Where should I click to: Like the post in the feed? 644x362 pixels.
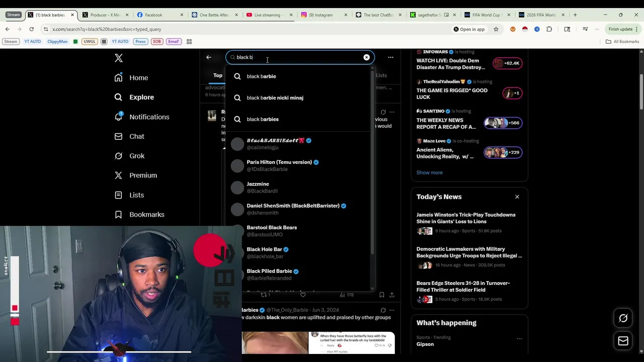tap(303, 295)
